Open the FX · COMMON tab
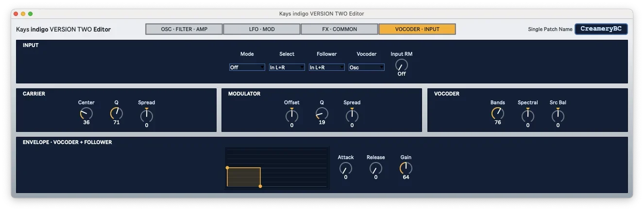The width and height of the screenshot is (644, 211). [x=339, y=29]
